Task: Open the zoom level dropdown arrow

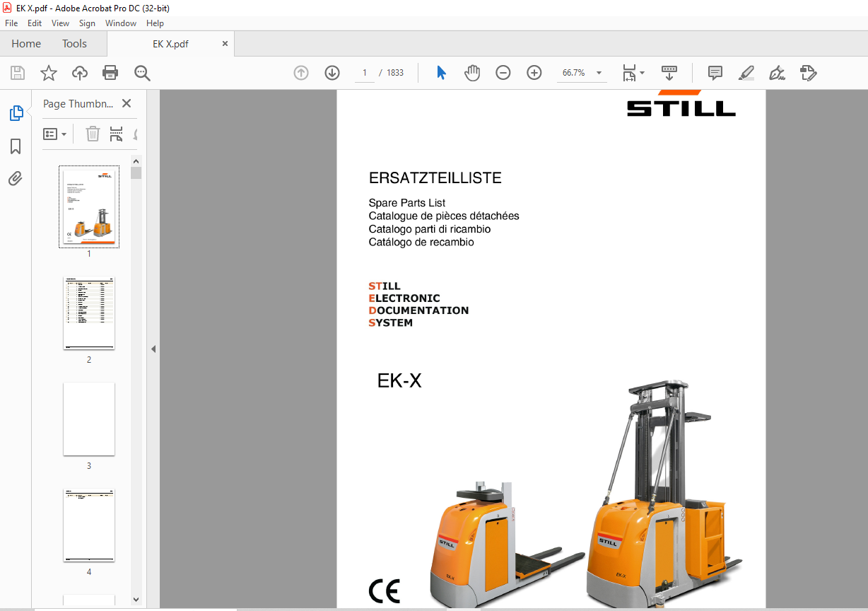Action: point(599,73)
